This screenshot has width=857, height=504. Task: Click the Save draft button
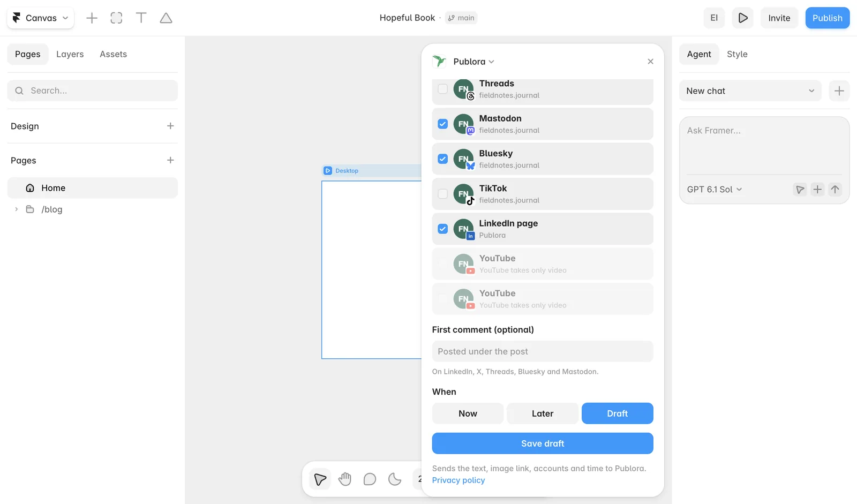coord(543,443)
